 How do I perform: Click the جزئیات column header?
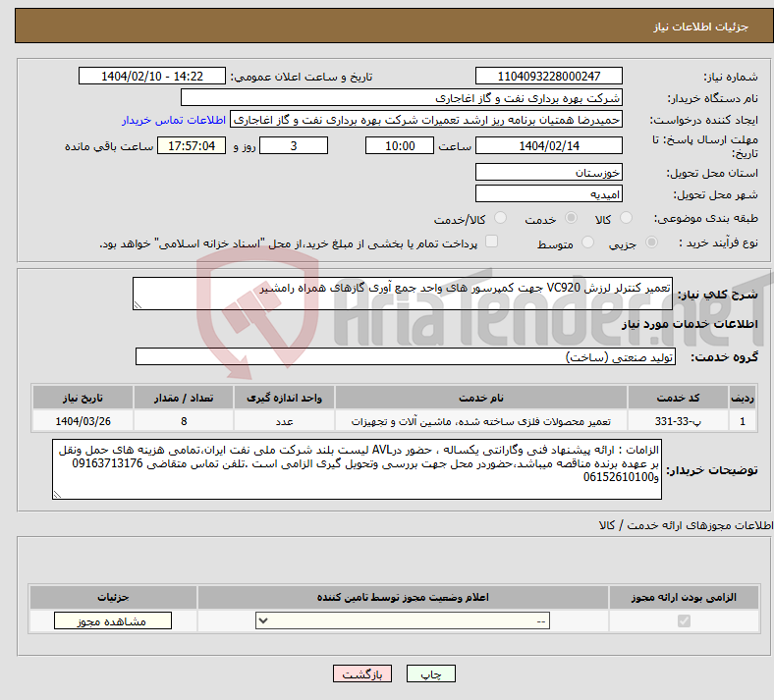113,597
